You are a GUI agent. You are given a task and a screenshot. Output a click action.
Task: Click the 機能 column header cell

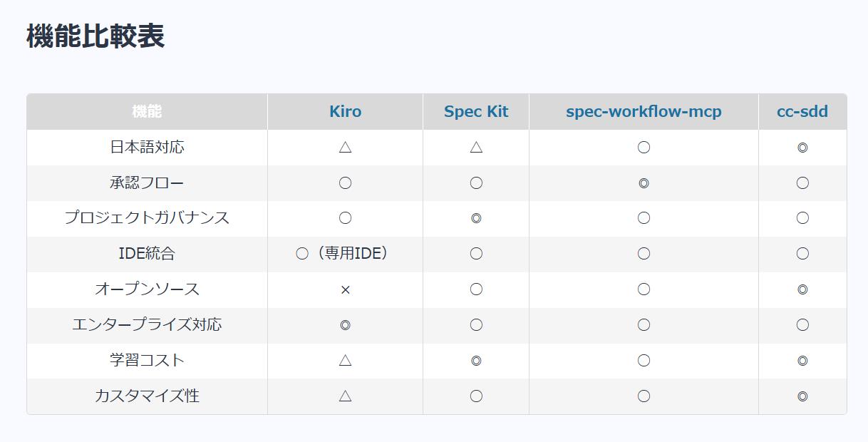pos(147,112)
